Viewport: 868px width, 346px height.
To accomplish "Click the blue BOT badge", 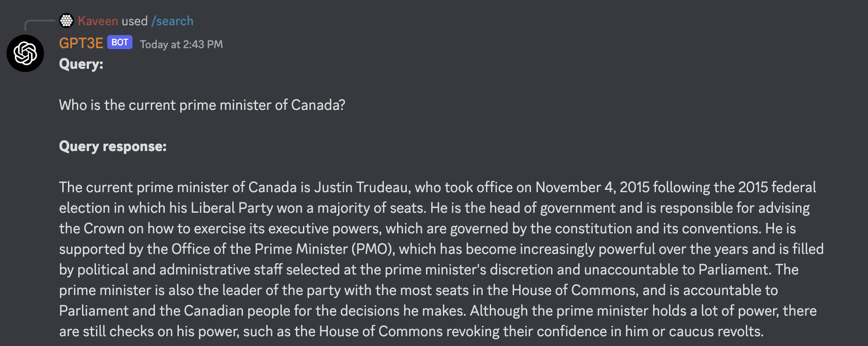I will [x=120, y=43].
